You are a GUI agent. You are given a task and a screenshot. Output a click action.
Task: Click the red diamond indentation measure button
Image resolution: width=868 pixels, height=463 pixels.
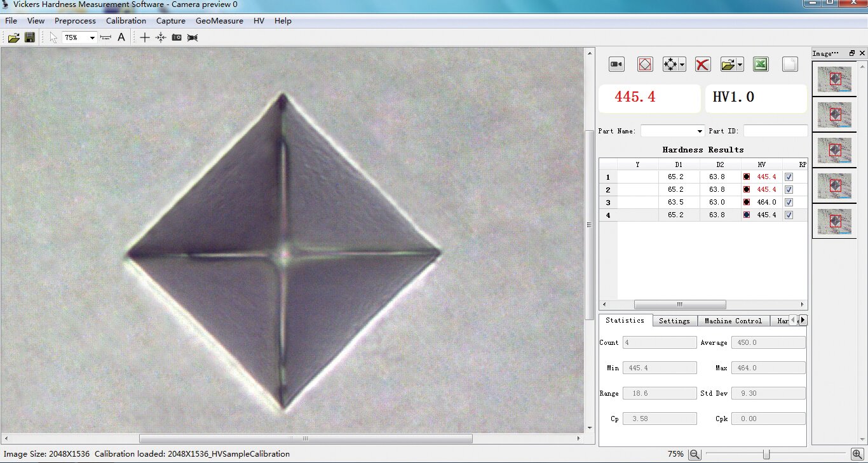coord(645,64)
